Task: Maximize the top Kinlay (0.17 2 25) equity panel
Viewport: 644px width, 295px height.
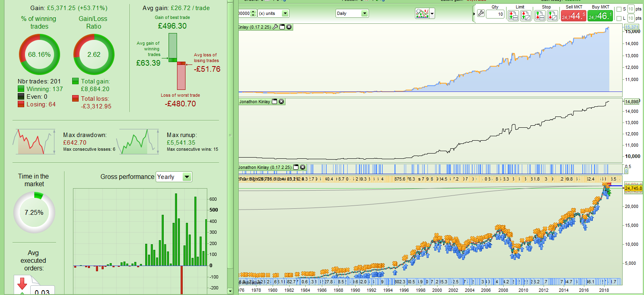Action: [282, 27]
